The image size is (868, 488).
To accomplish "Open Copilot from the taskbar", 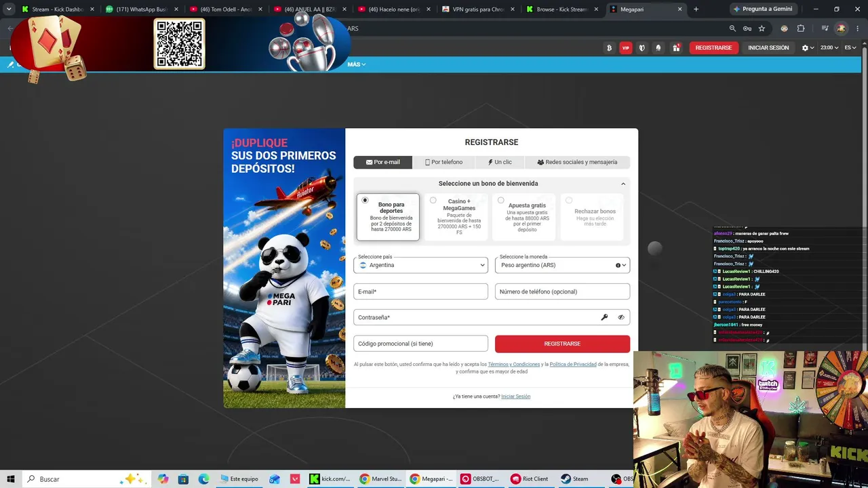I will 163,479.
